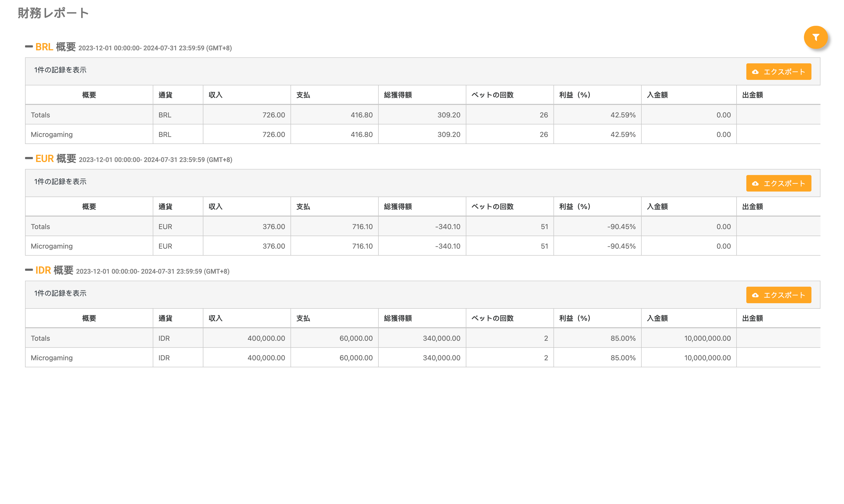Select the Totals row in the EUR table
The image size is (844, 504).
(40, 227)
